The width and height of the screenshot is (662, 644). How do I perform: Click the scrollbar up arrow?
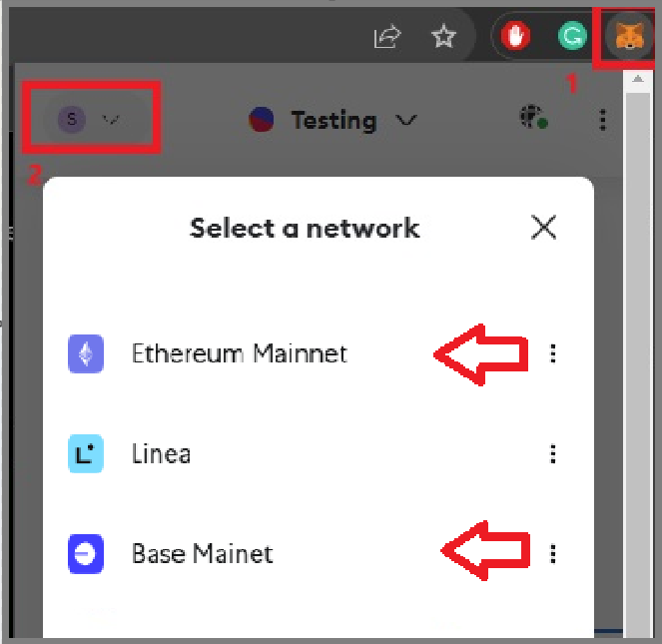pos(637,79)
